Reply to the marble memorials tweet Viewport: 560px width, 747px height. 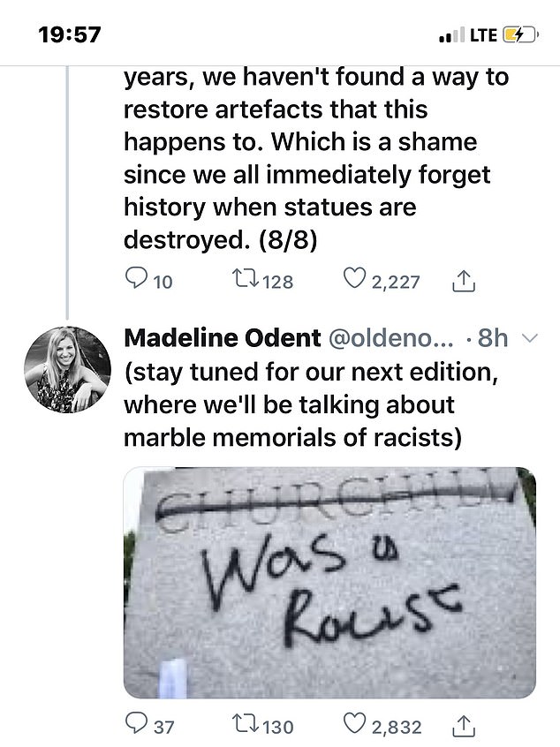(135, 727)
